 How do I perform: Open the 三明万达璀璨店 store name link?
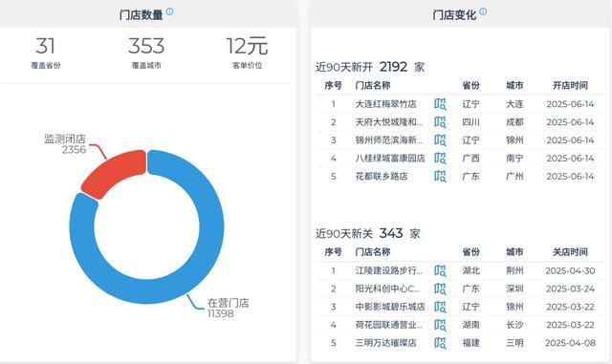click(385, 343)
